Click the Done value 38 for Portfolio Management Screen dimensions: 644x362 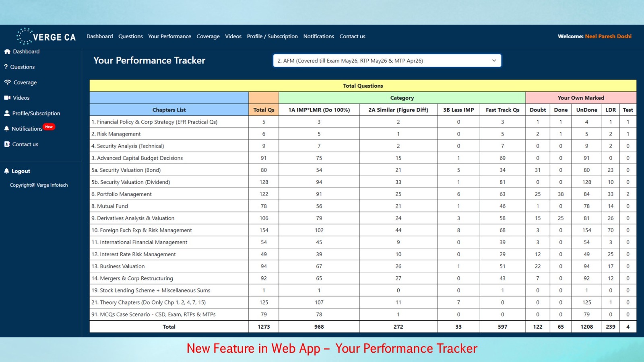click(561, 194)
